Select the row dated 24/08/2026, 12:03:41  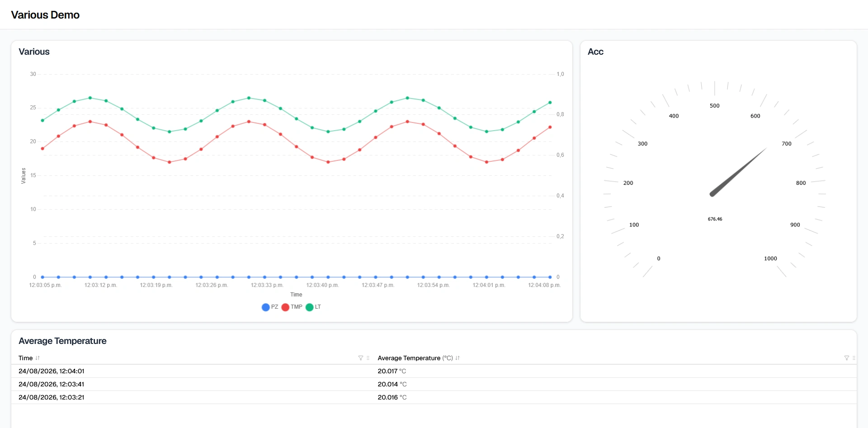tap(434, 384)
